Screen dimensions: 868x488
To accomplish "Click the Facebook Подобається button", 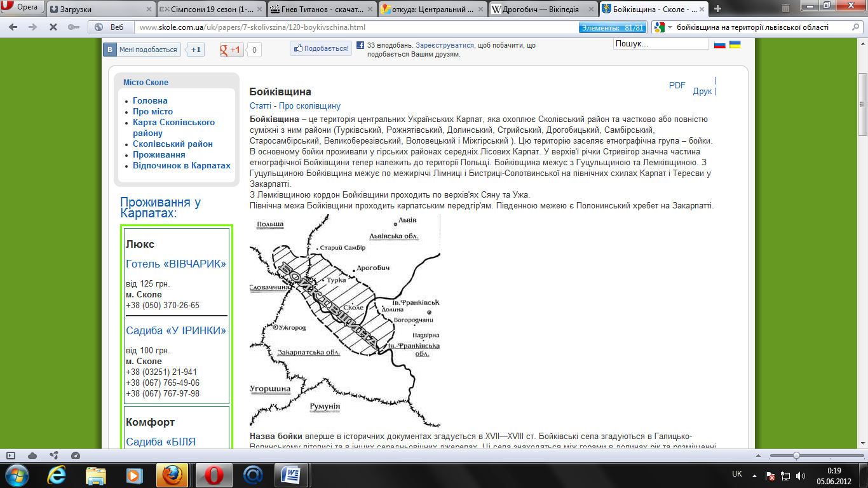I will tap(321, 48).
